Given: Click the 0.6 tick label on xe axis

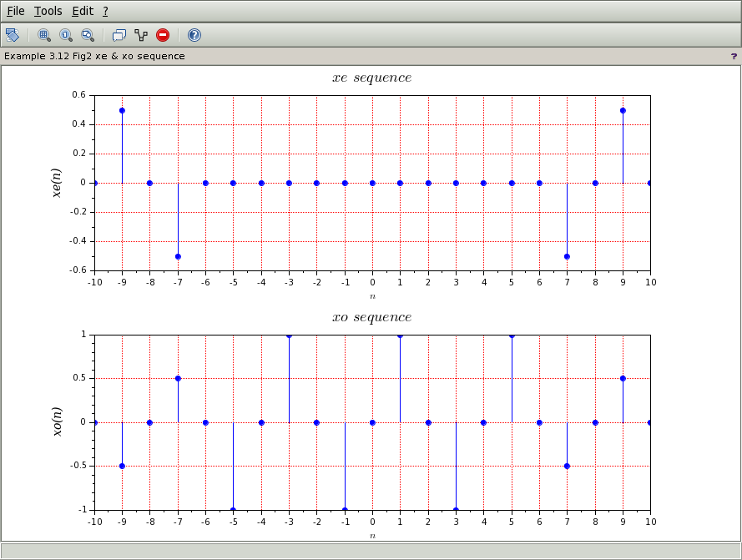Looking at the screenshot, I should coord(79,94).
